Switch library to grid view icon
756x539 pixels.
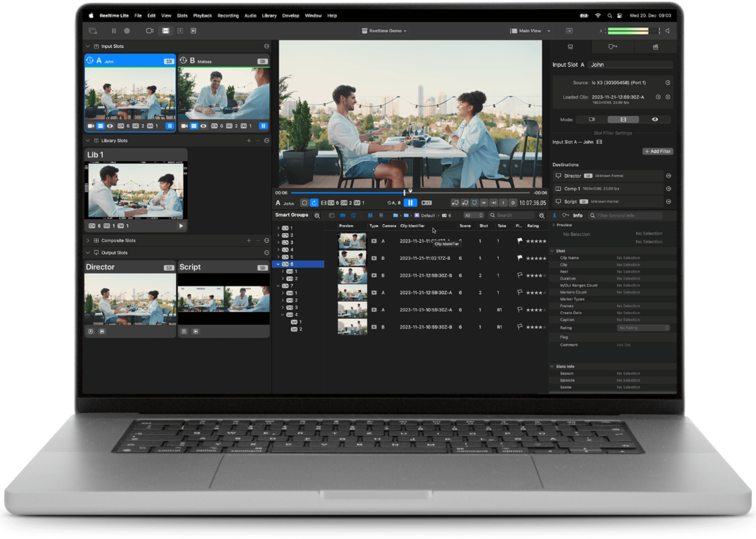381,216
